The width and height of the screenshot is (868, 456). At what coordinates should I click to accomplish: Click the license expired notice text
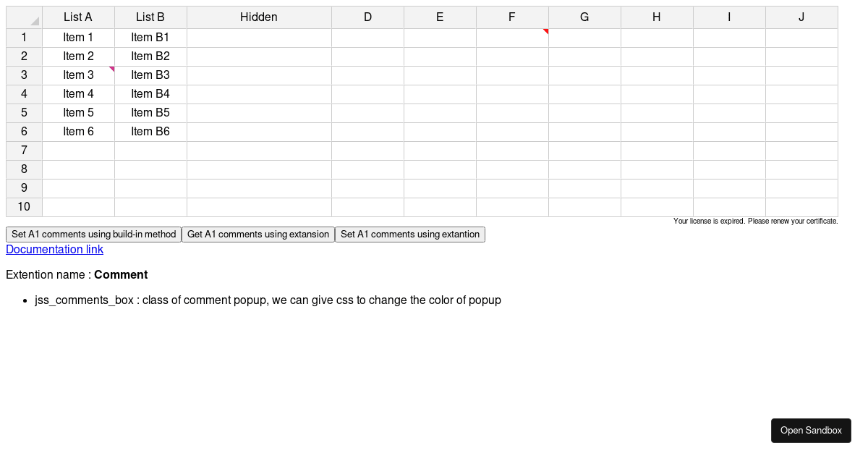pos(755,221)
